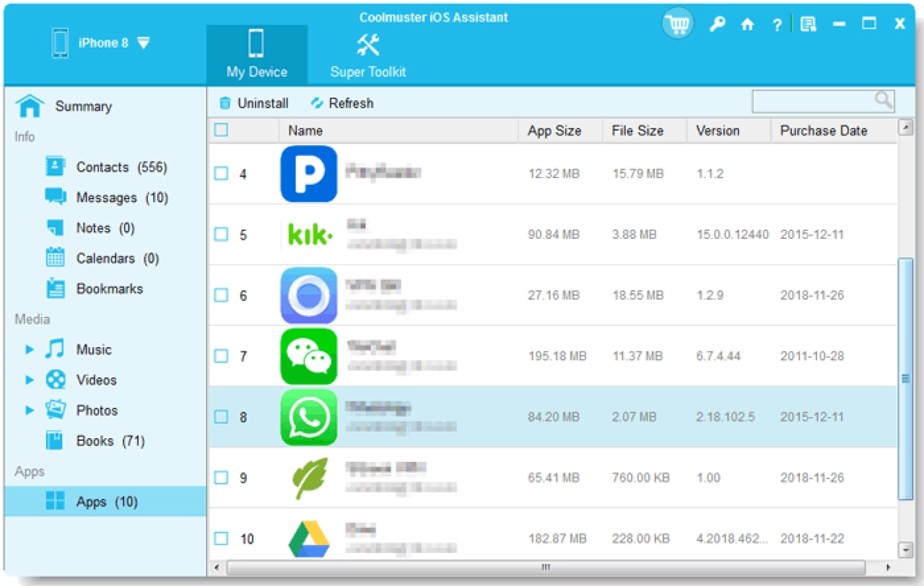Select Messages (10) in sidebar
This screenshot has height=586, width=924.
pos(105,197)
